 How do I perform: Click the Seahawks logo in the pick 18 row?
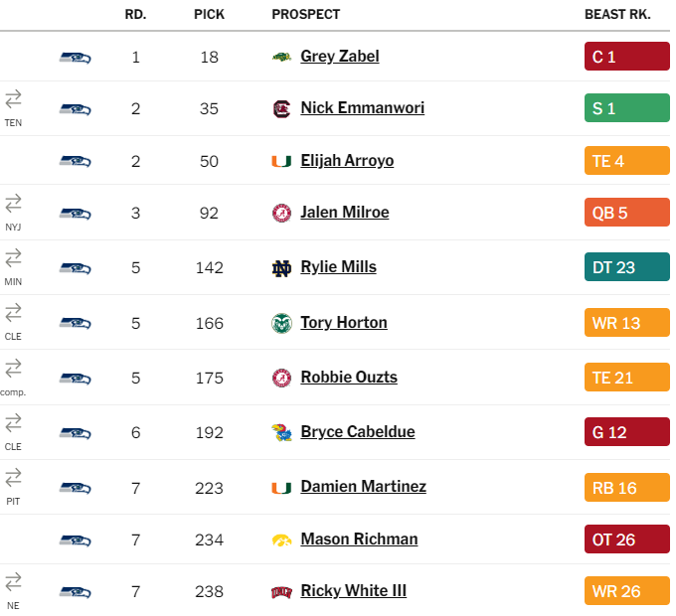[x=75, y=58]
